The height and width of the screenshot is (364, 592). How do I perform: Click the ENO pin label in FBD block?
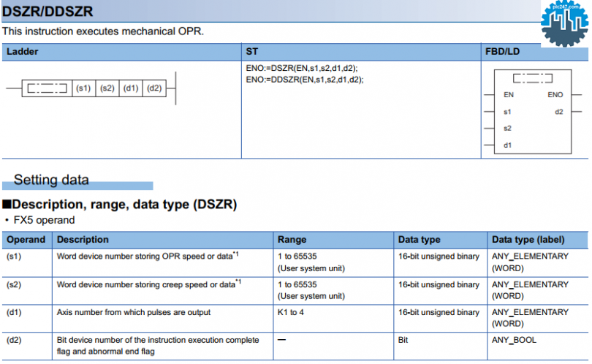pyautogui.click(x=555, y=95)
